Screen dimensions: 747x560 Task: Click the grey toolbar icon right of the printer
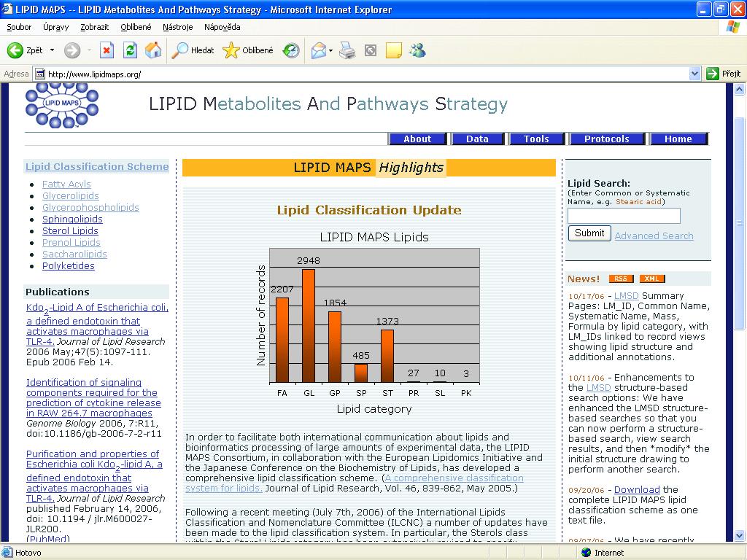tap(371, 50)
